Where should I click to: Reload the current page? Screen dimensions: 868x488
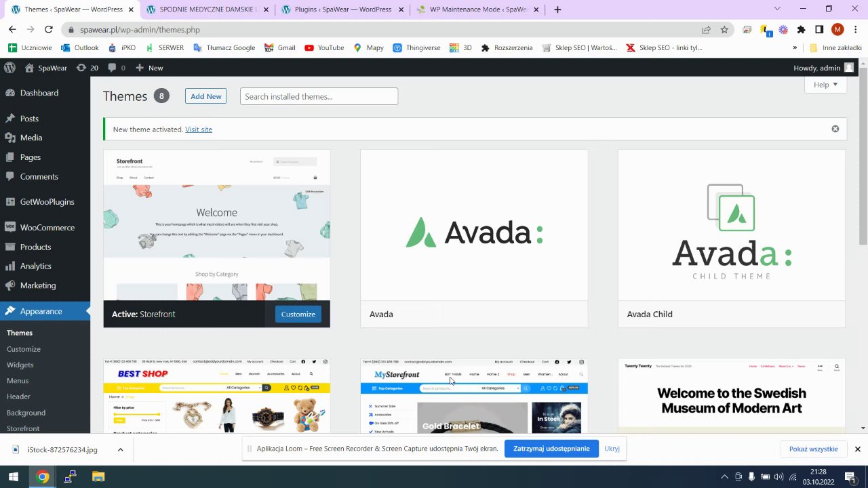[48, 30]
